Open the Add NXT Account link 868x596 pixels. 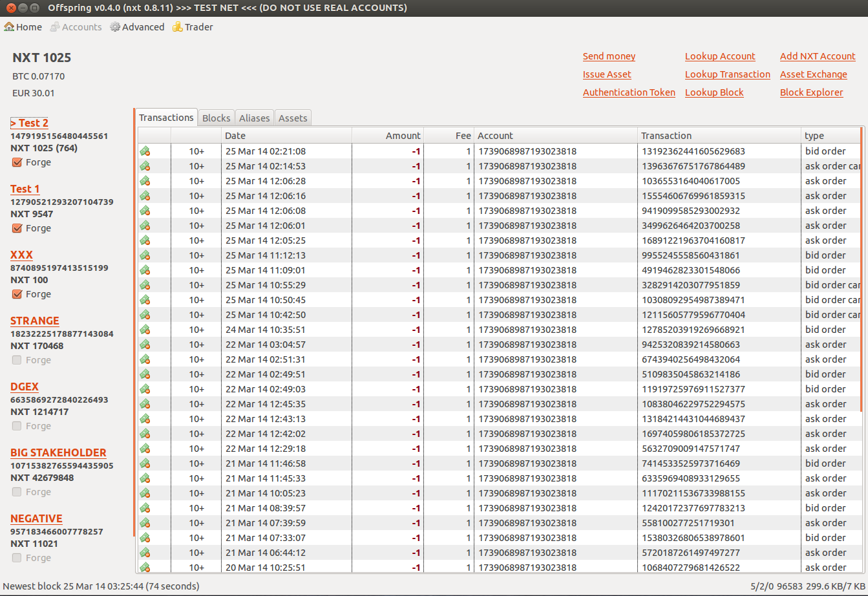click(818, 56)
